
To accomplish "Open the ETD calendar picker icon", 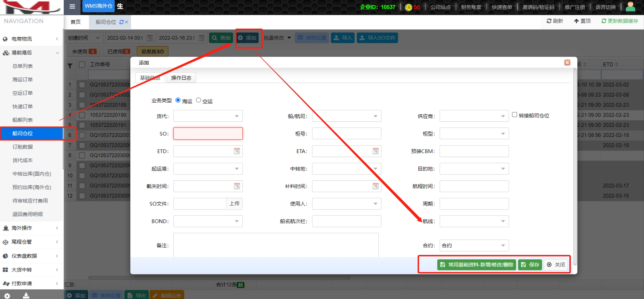I will [x=237, y=151].
